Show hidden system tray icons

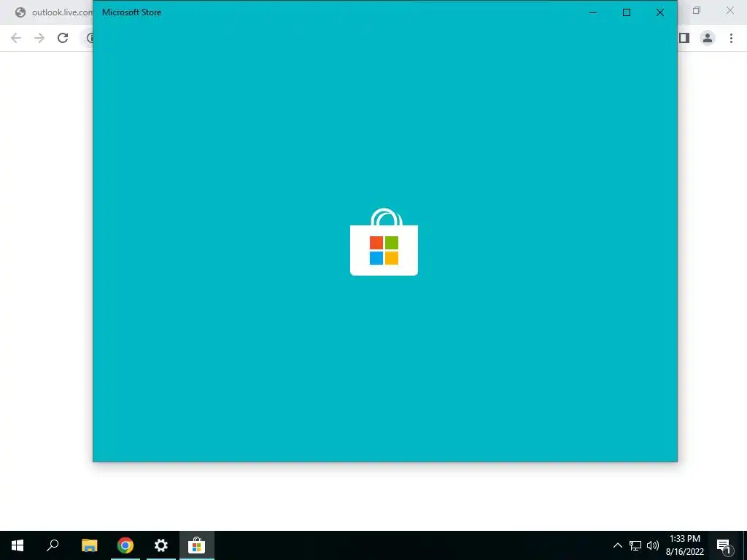617,545
